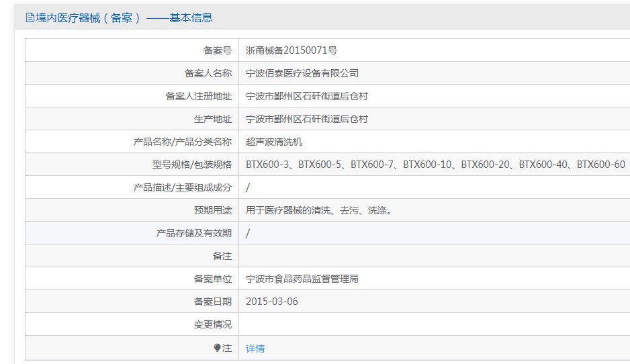
Task: Select the value 浙甬械备20150071号
Action: coord(291,50)
